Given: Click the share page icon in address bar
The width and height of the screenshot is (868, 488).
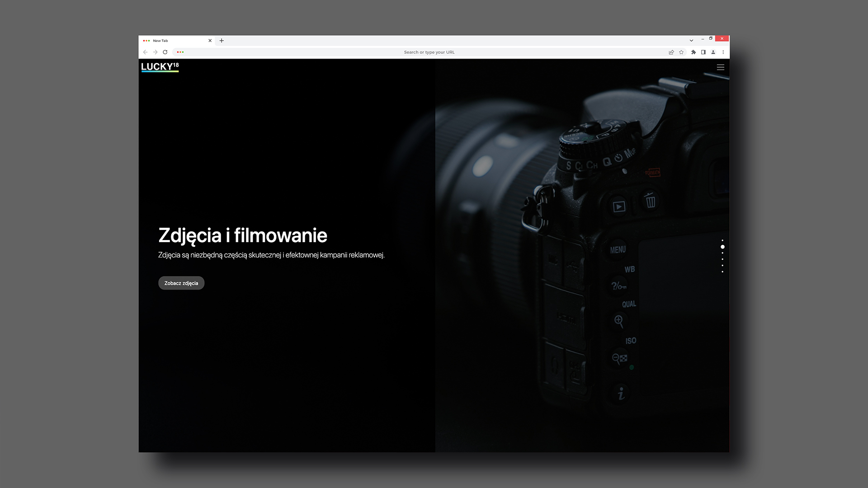Looking at the screenshot, I should (671, 52).
